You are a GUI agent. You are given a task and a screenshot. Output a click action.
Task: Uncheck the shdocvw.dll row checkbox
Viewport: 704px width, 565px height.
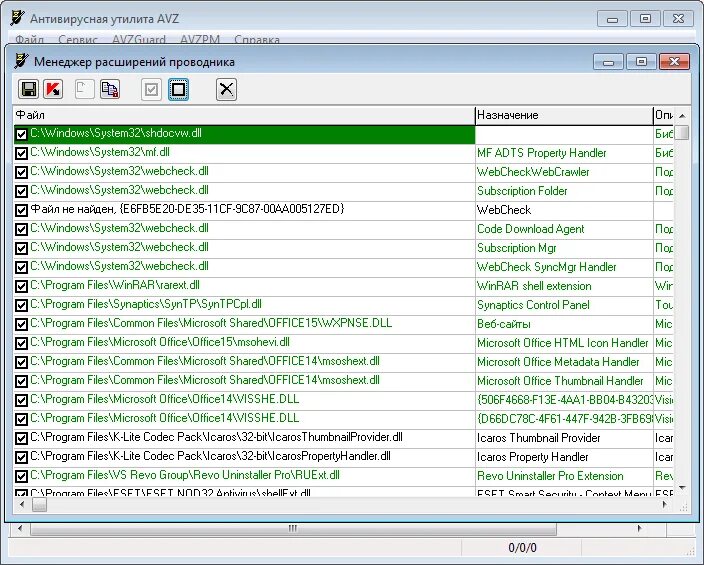coord(21,134)
